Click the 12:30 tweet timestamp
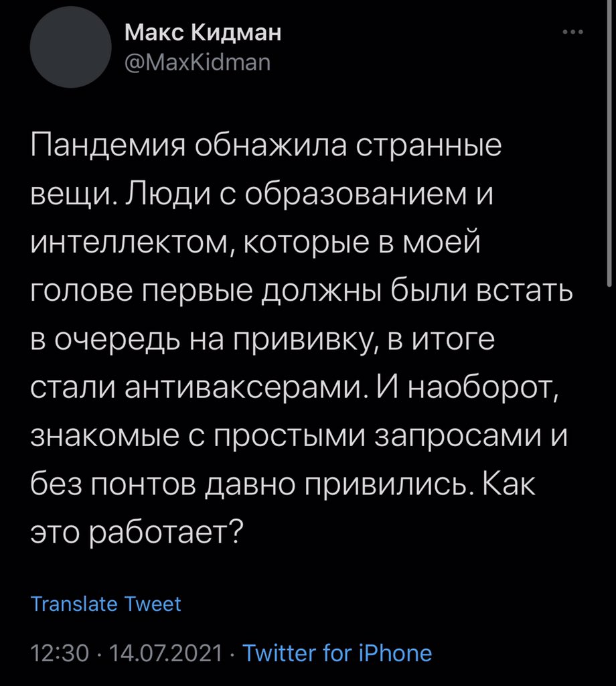The image size is (616, 686). [x=59, y=653]
